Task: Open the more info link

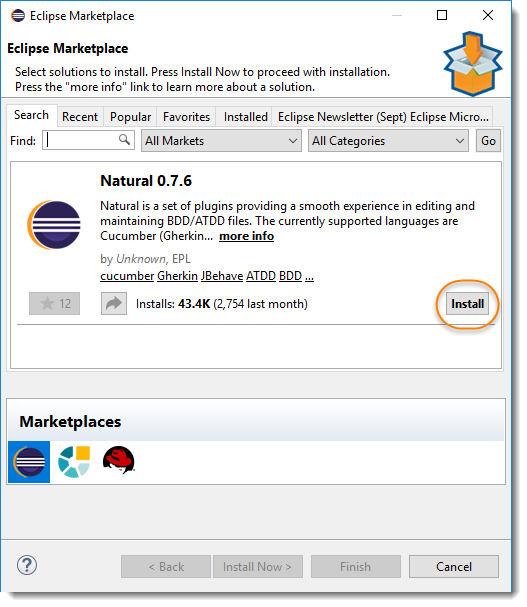Action: (247, 236)
